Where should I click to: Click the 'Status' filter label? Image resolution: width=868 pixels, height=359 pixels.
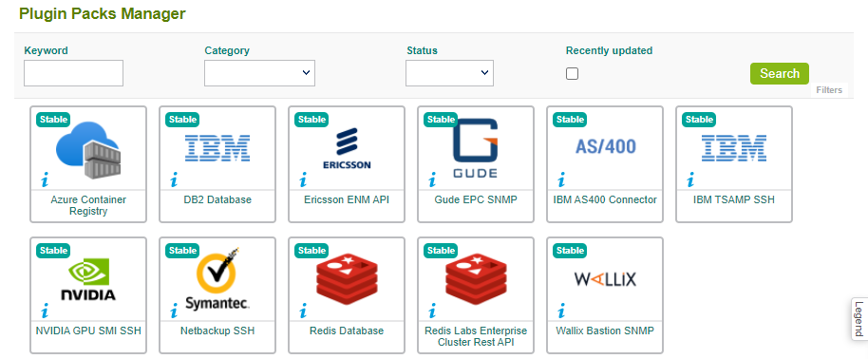422,50
